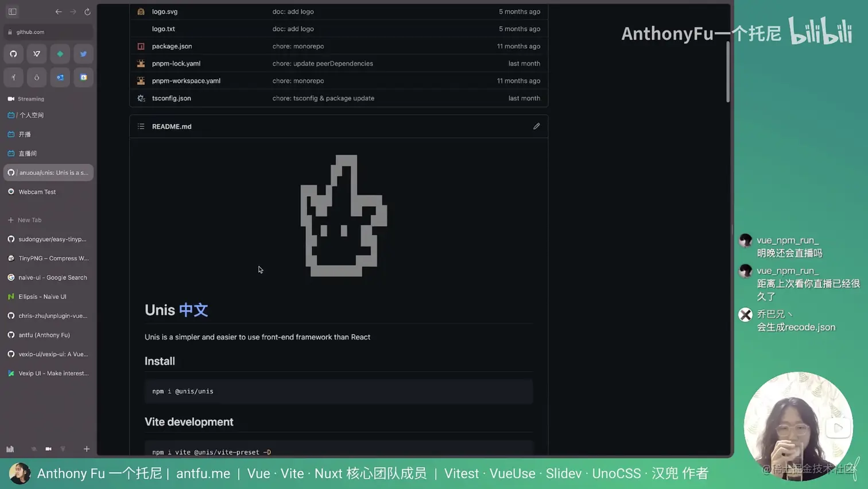
Task: Select the Streaming space header
Action: [26, 99]
